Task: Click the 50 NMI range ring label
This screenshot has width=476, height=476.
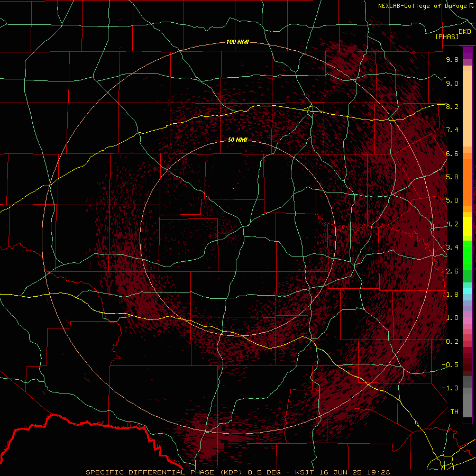Action: coord(237,140)
